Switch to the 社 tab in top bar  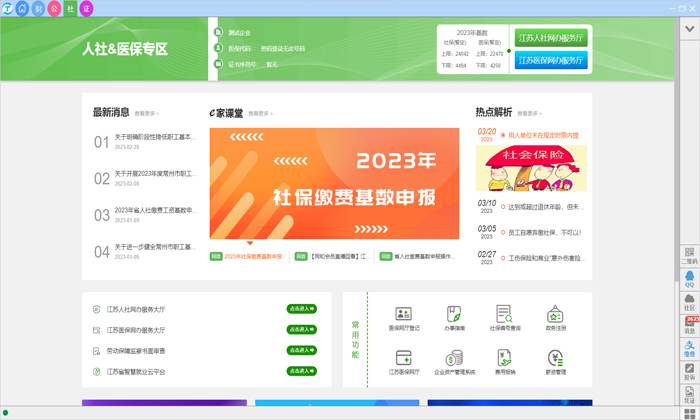point(70,8)
